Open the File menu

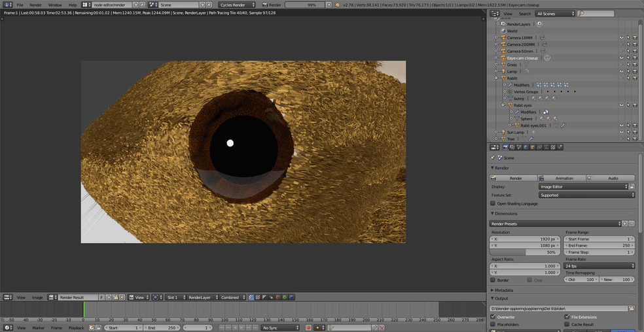coord(20,5)
